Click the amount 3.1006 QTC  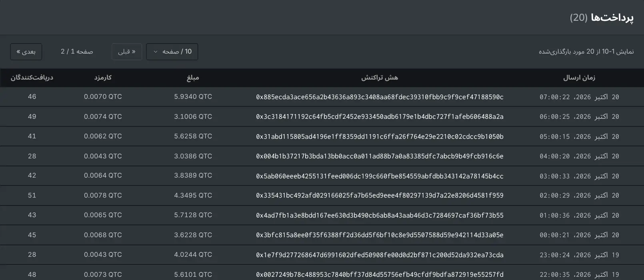(193, 116)
